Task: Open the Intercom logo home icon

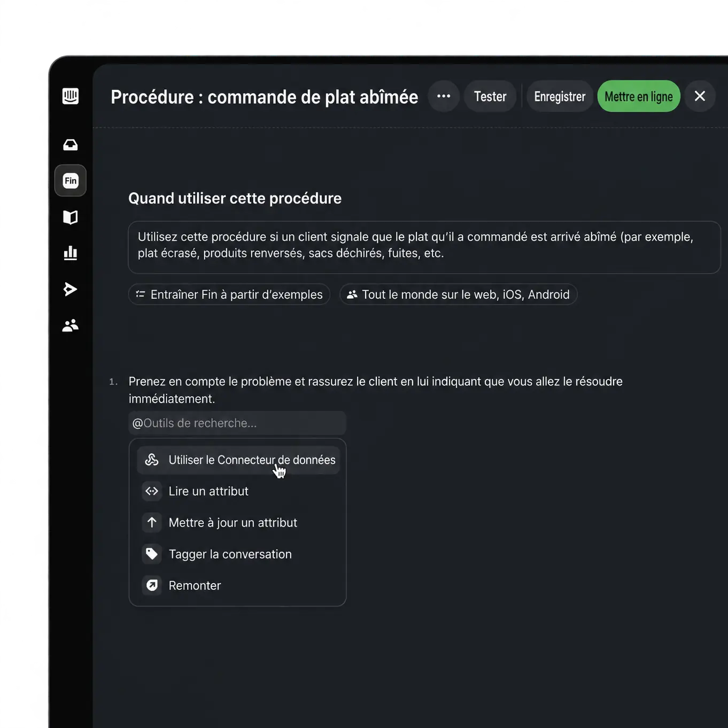Action: [x=71, y=96]
